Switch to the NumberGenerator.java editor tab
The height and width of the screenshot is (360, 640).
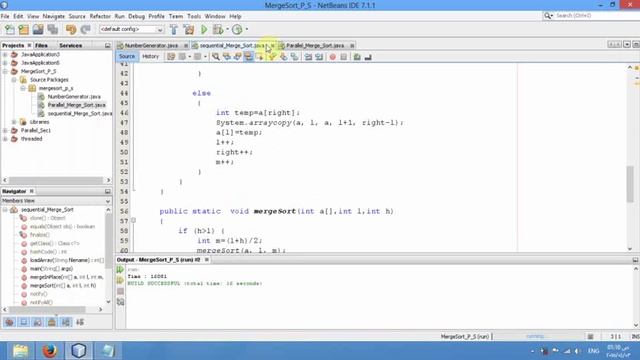coord(151,46)
